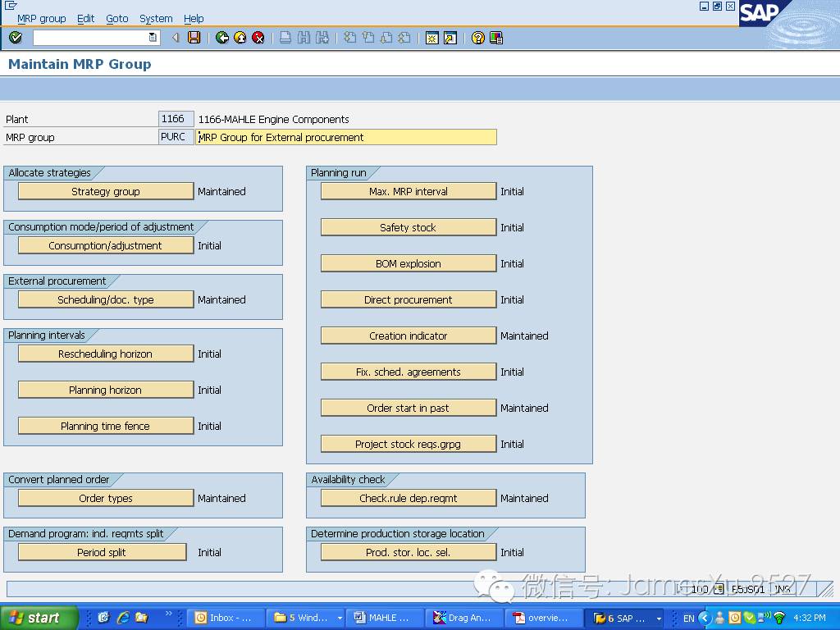Open the SAP window menu icon in the top-left corner
840x630 pixels.
10,6
